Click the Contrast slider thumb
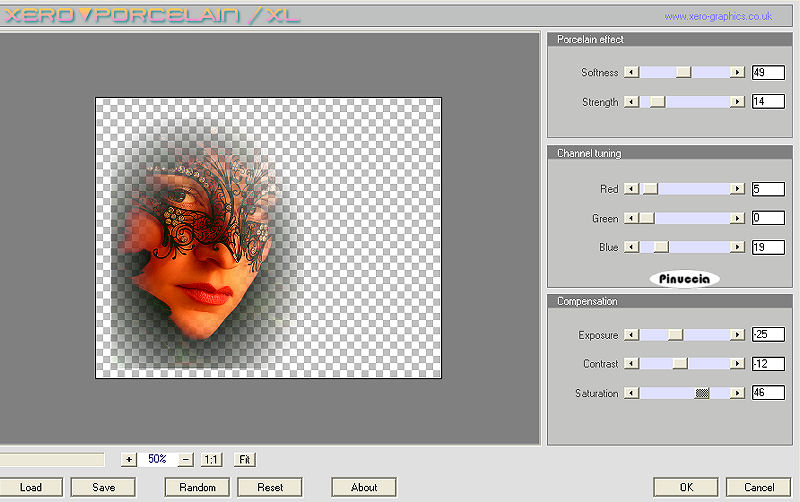Image resolution: width=800 pixels, height=502 pixels. [680, 364]
